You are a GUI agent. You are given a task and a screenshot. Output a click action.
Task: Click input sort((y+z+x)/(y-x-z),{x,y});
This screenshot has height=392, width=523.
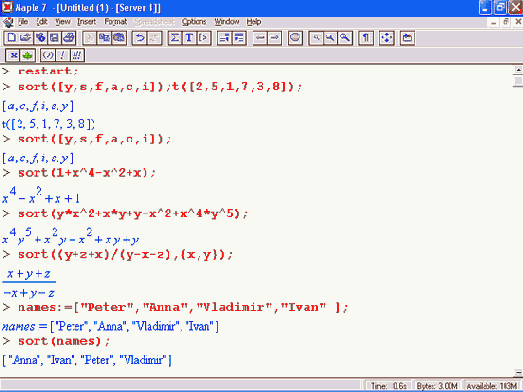point(125,255)
